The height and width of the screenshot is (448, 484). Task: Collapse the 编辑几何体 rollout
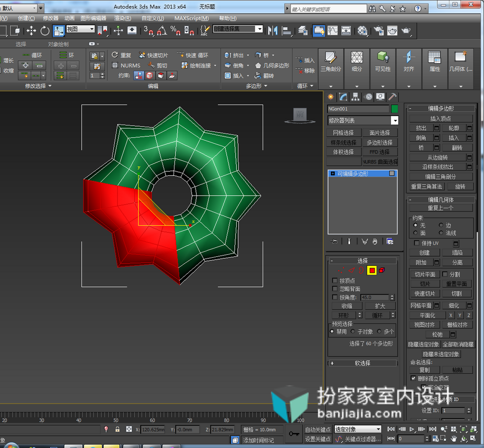coord(441,200)
